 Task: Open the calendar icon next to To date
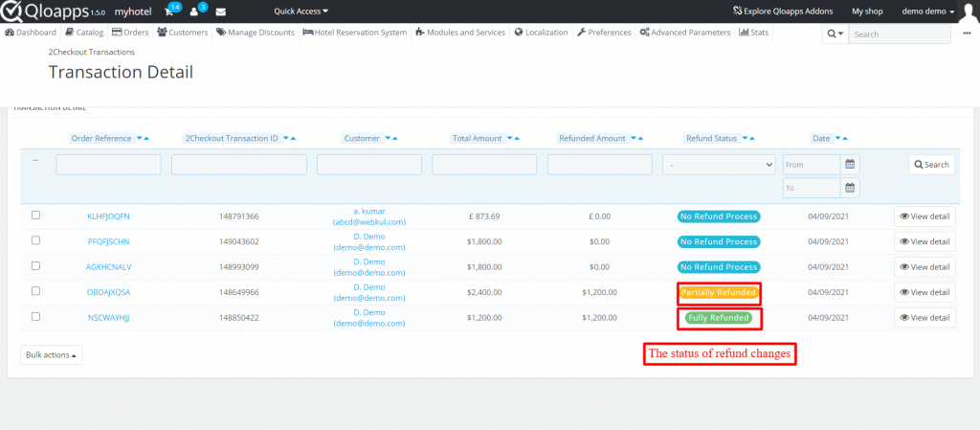coord(850,188)
